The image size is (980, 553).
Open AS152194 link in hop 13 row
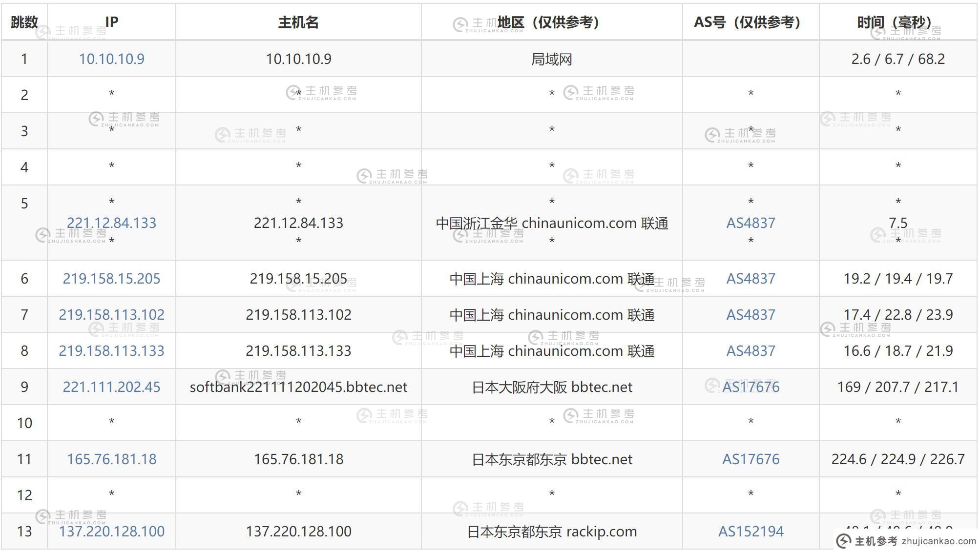[751, 532]
